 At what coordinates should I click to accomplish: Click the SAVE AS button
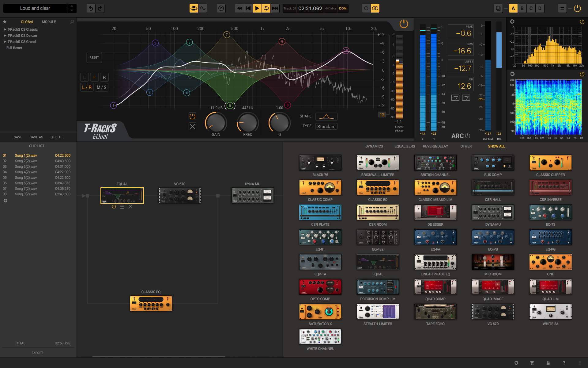(36, 137)
